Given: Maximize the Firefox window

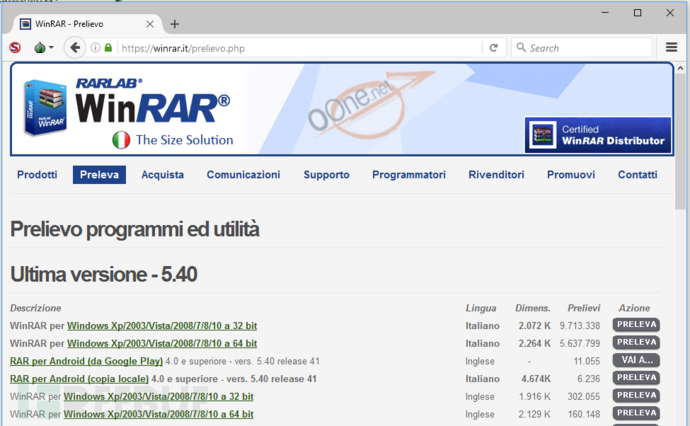Looking at the screenshot, I should (x=637, y=13).
